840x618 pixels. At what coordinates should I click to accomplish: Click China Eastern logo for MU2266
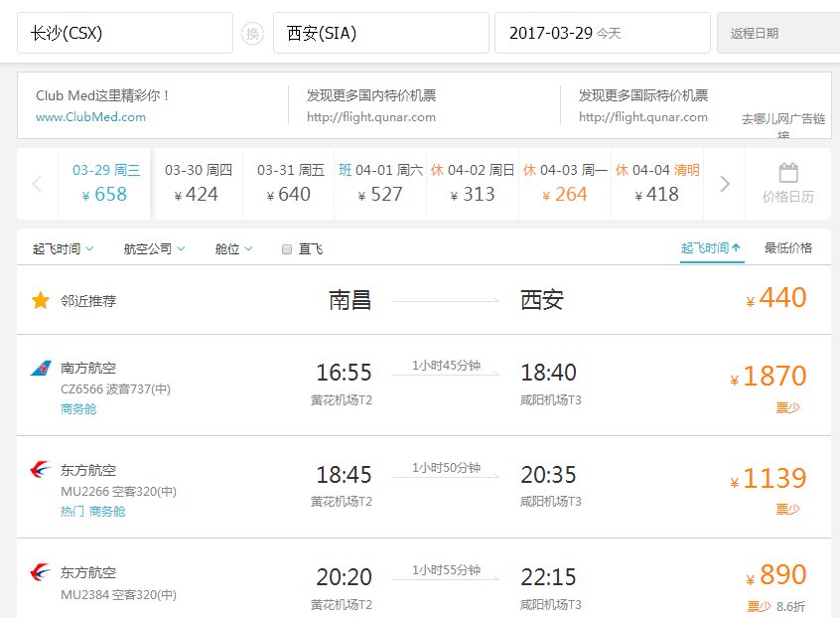pos(41,470)
